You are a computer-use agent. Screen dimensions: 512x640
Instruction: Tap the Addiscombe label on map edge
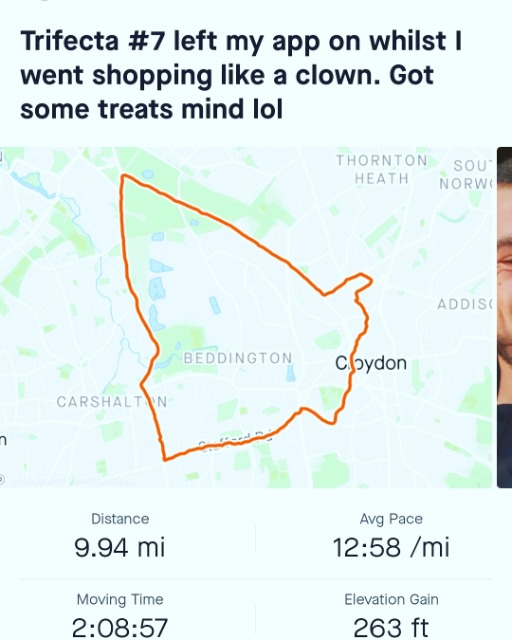465,304
